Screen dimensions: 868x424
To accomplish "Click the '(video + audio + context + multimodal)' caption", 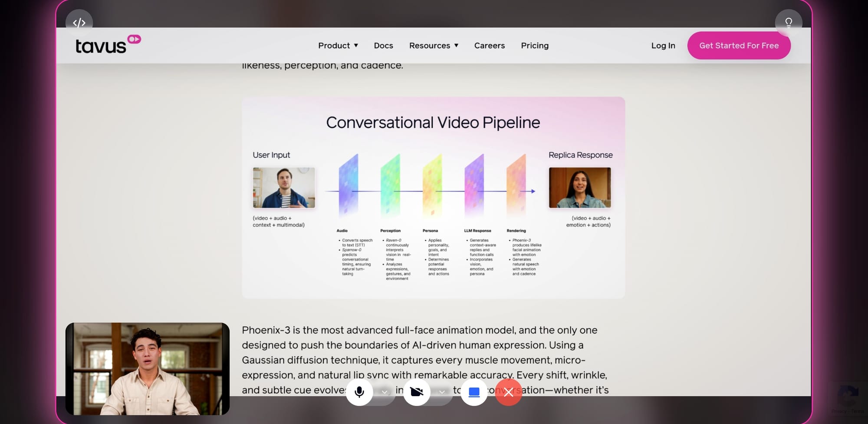I will tap(279, 222).
